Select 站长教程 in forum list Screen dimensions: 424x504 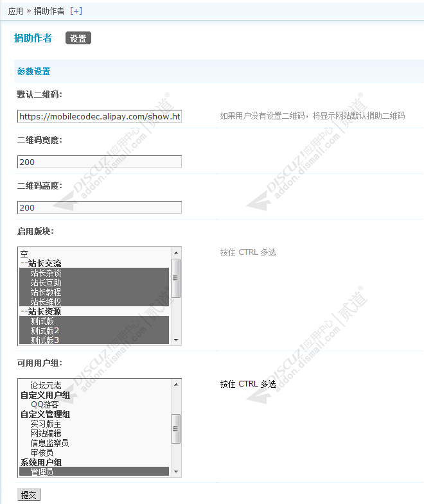(94, 292)
